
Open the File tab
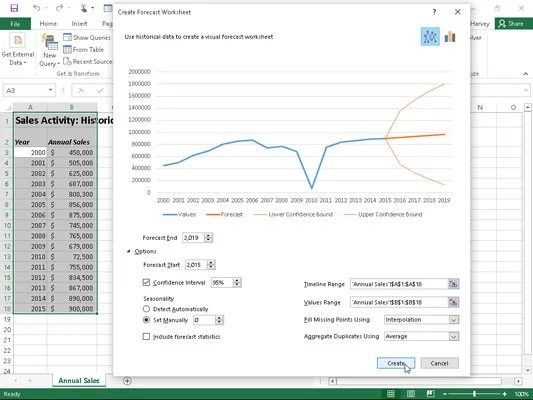pos(15,23)
